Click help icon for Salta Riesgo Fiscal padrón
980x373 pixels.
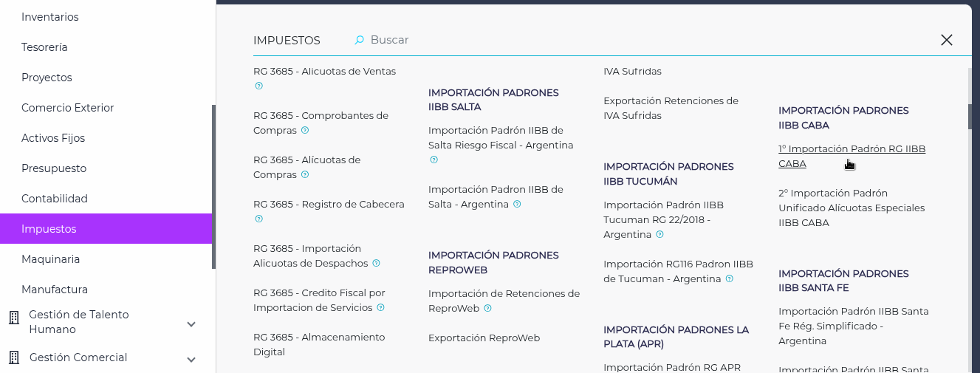point(434,160)
